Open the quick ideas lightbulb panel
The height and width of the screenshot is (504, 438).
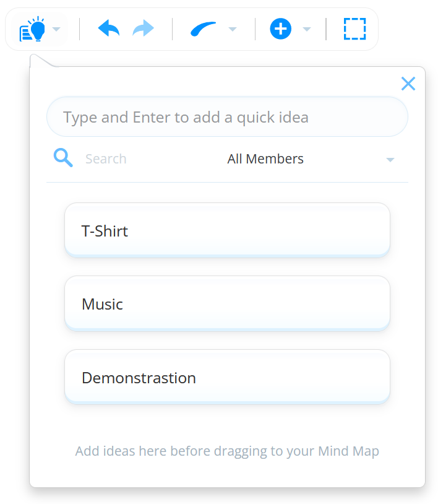click(33, 29)
